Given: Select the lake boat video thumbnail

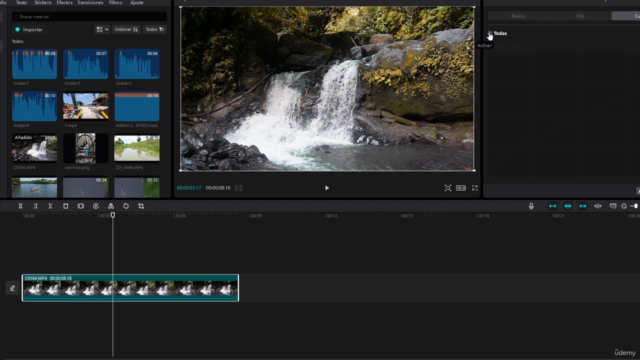Looking at the screenshot, I should coord(34,187).
